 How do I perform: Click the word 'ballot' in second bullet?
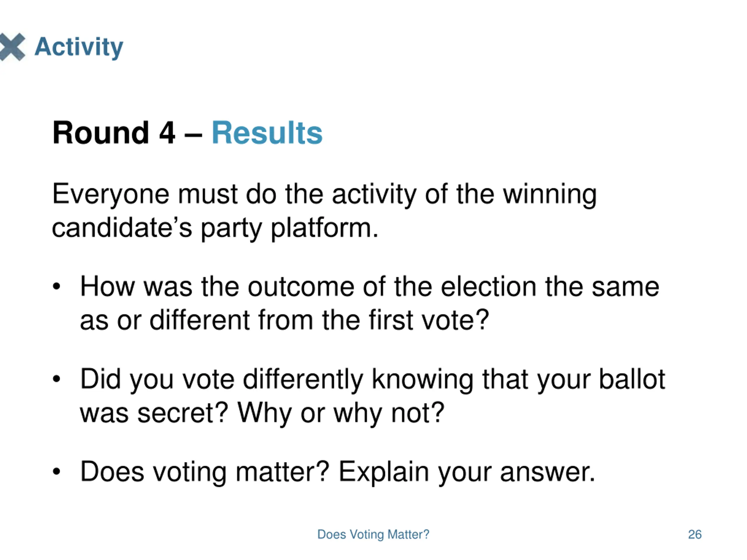pos(632,379)
